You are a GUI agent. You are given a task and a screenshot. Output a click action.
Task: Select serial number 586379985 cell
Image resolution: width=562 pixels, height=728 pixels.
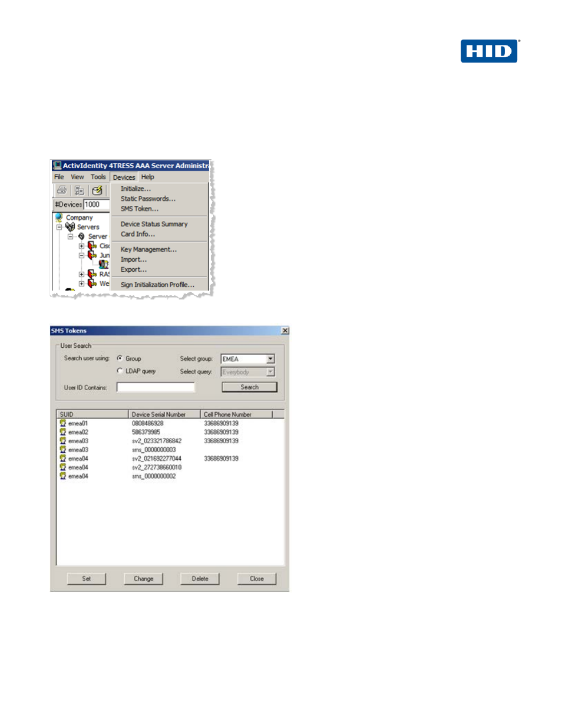pyautogui.click(x=146, y=432)
